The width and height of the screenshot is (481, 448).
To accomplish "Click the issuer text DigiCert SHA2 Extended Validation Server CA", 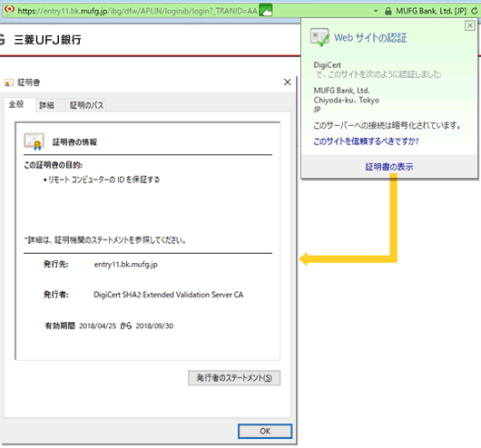I will [x=169, y=295].
